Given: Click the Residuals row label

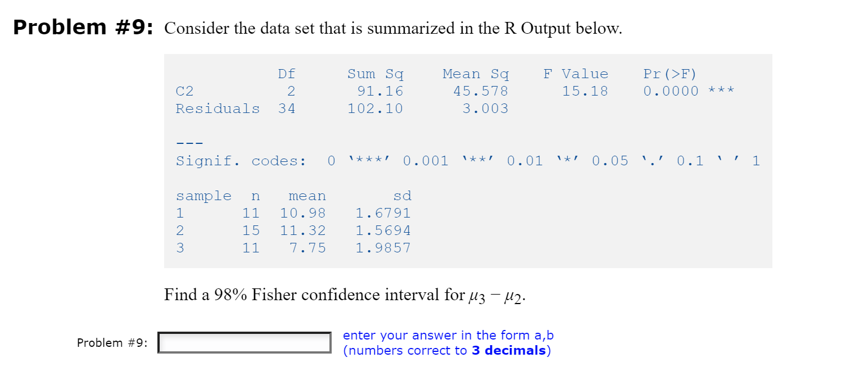Looking at the screenshot, I should click(217, 108).
